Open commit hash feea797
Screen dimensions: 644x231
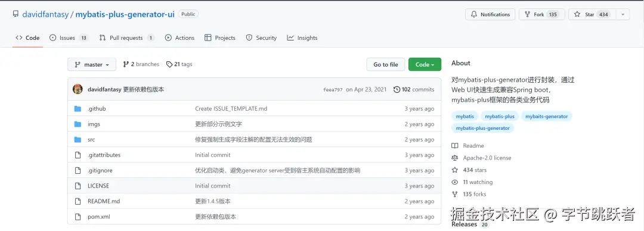tap(333, 90)
